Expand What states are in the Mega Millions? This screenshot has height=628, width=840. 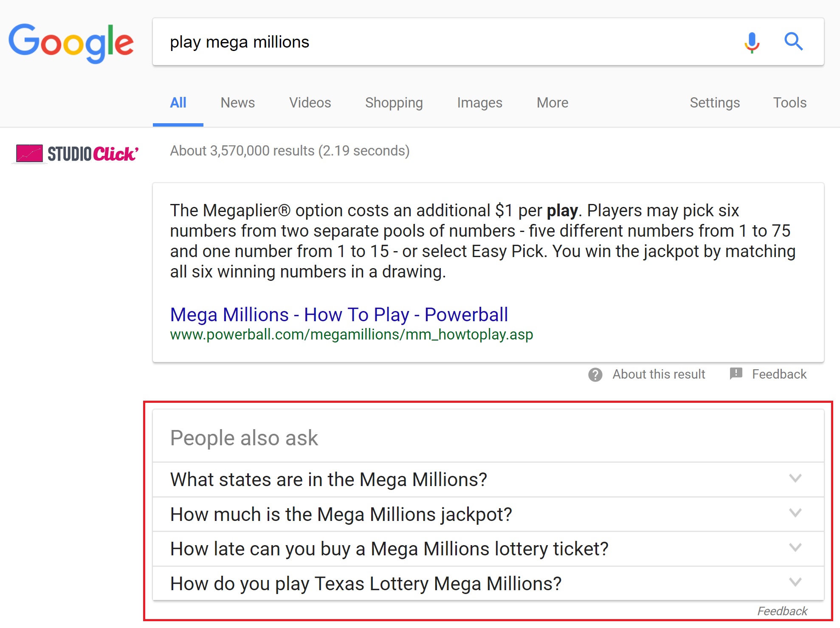(x=488, y=480)
